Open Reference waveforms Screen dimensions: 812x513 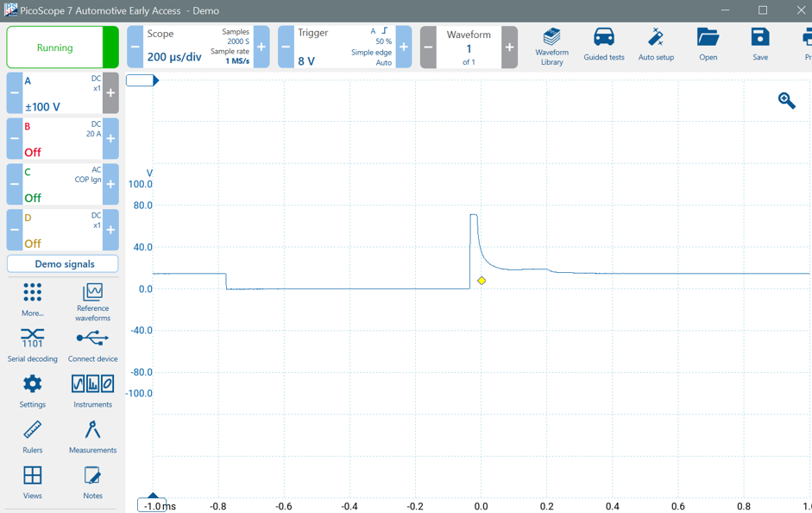(92, 300)
